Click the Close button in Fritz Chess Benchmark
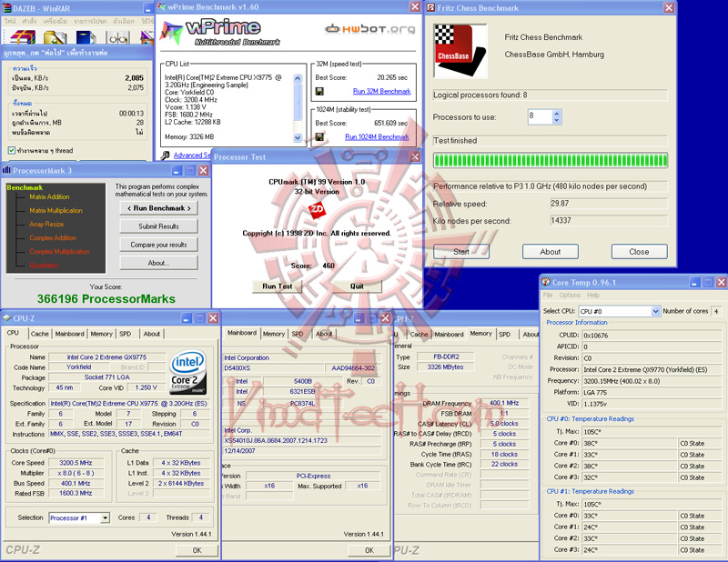Screen dimensions: 728x562 click(640, 252)
